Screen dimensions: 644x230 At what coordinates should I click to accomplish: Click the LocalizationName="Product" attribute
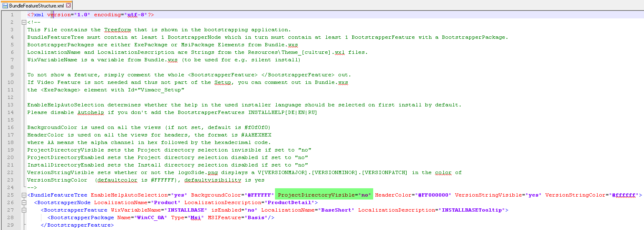(x=137, y=202)
